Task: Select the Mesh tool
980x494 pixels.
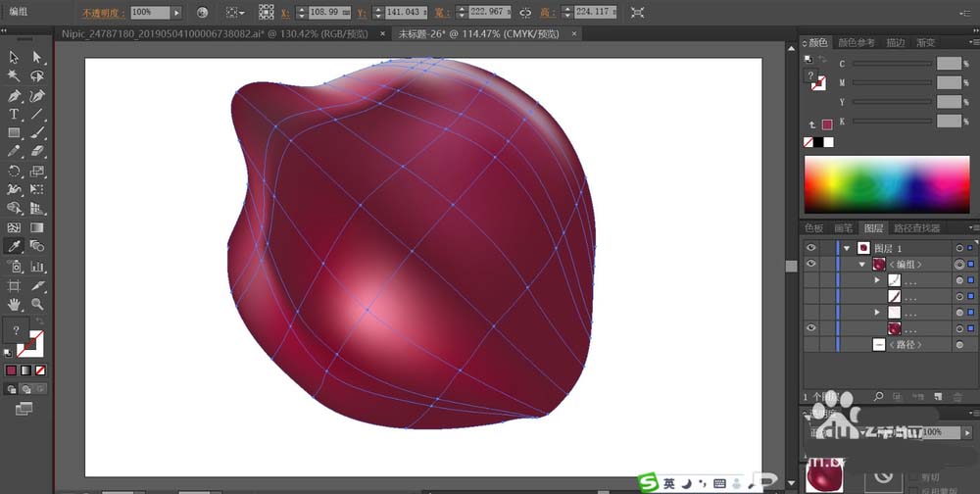Action: pos(14,227)
